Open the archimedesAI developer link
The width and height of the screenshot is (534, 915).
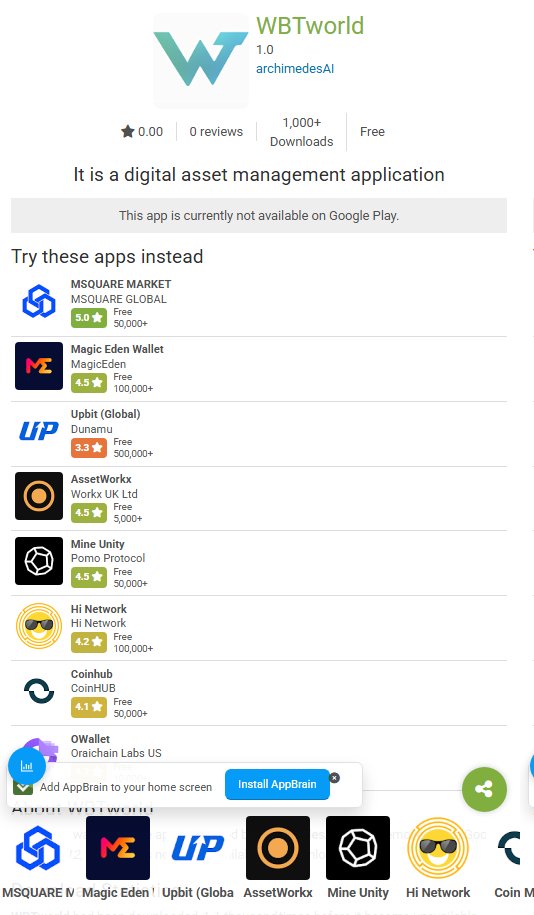click(295, 68)
